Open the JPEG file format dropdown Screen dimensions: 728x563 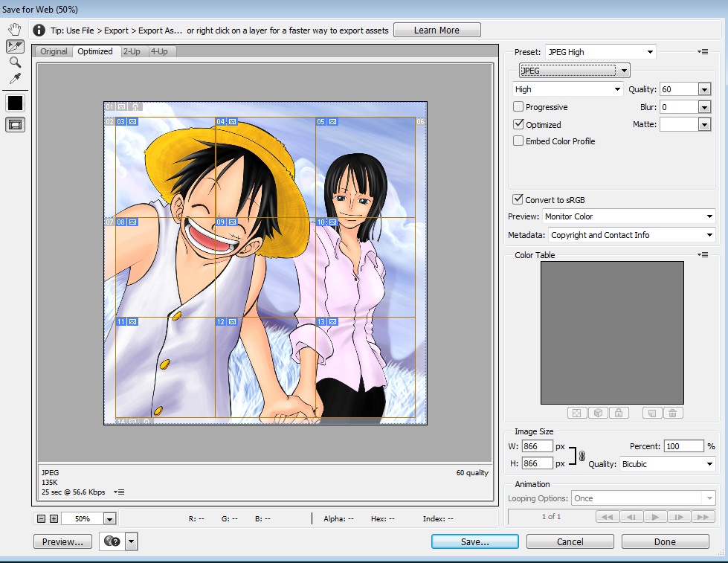[574, 71]
